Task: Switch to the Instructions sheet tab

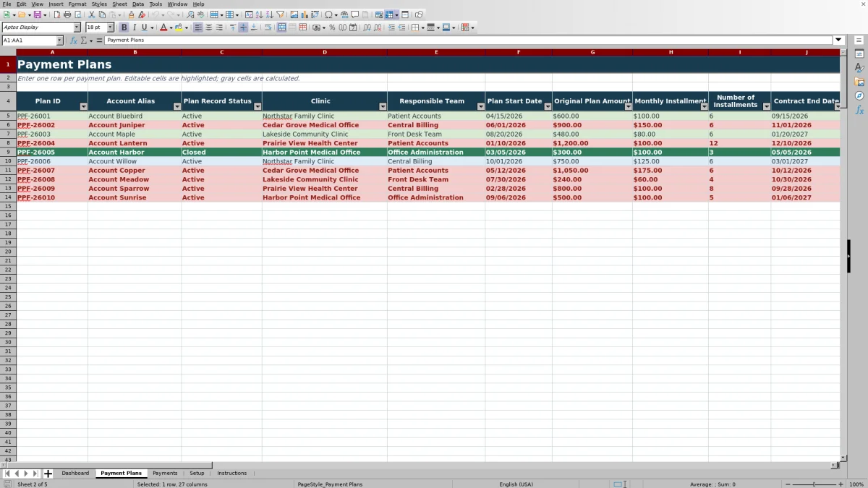Action: (x=231, y=474)
